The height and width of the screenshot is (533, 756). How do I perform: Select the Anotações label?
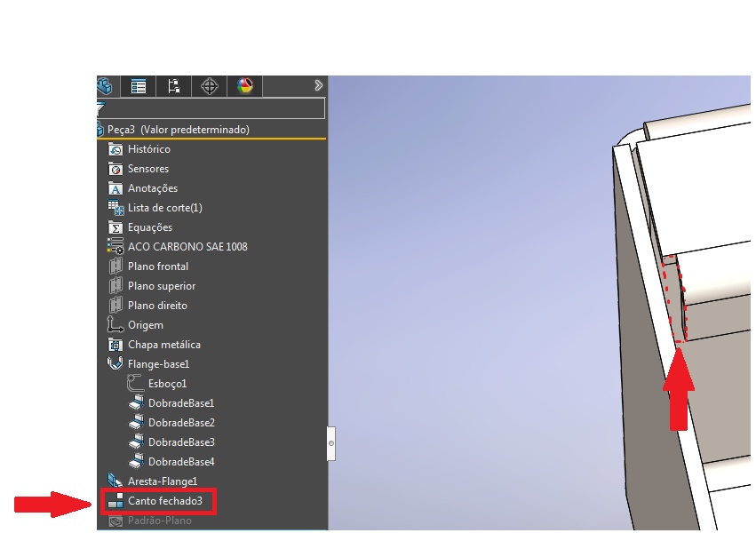pos(153,188)
